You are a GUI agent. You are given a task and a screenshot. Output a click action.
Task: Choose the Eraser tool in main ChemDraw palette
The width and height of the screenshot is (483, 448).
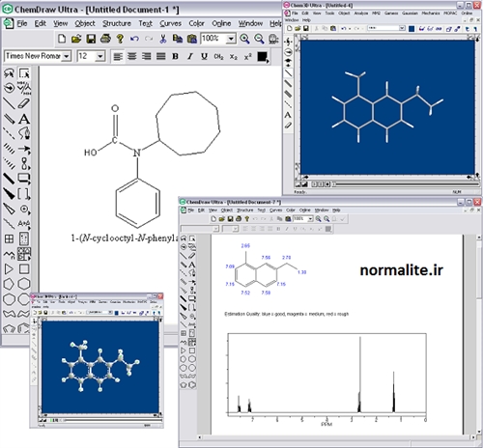[x=24, y=103]
